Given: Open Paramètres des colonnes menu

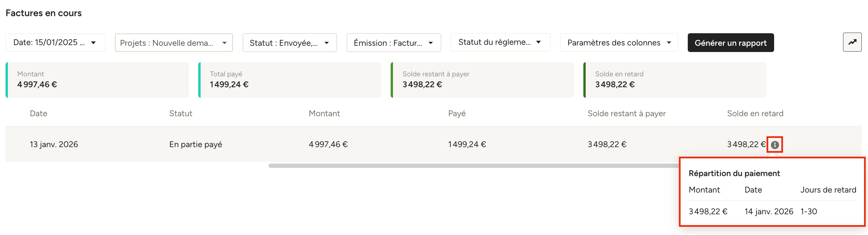Looking at the screenshot, I should [618, 42].
